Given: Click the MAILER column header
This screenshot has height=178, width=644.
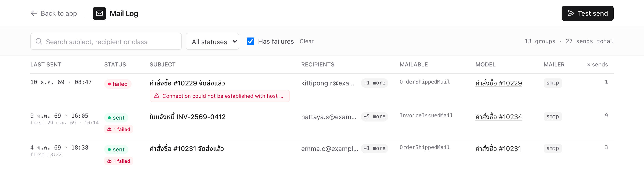Looking at the screenshot, I should [554, 64].
